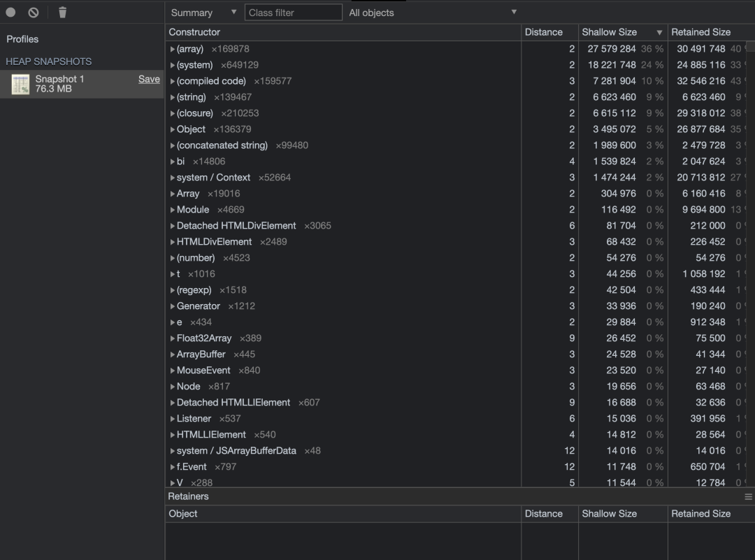This screenshot has width=755, height=560.
Task: Click retained size value 32 546 216
Action: point(700,81)
